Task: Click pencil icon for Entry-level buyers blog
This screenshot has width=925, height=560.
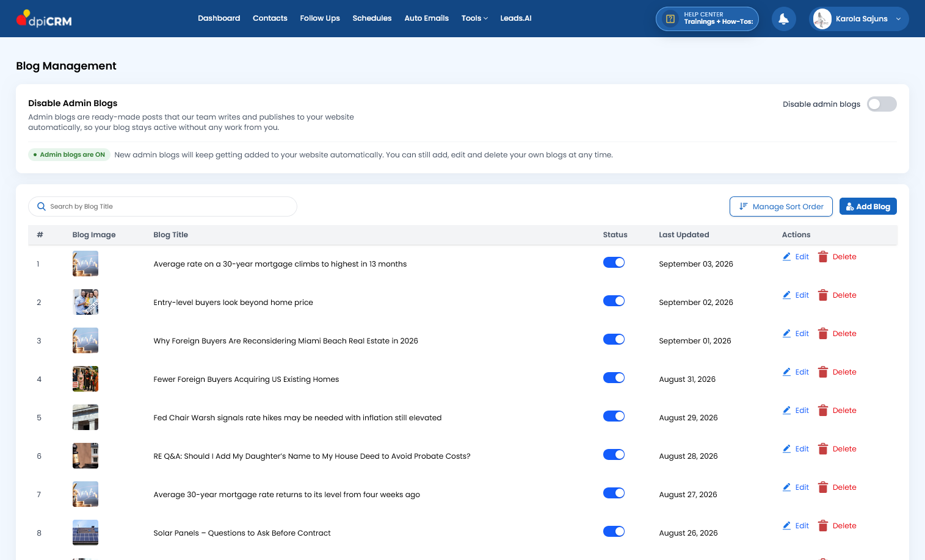Action: [x=787, y=295]
